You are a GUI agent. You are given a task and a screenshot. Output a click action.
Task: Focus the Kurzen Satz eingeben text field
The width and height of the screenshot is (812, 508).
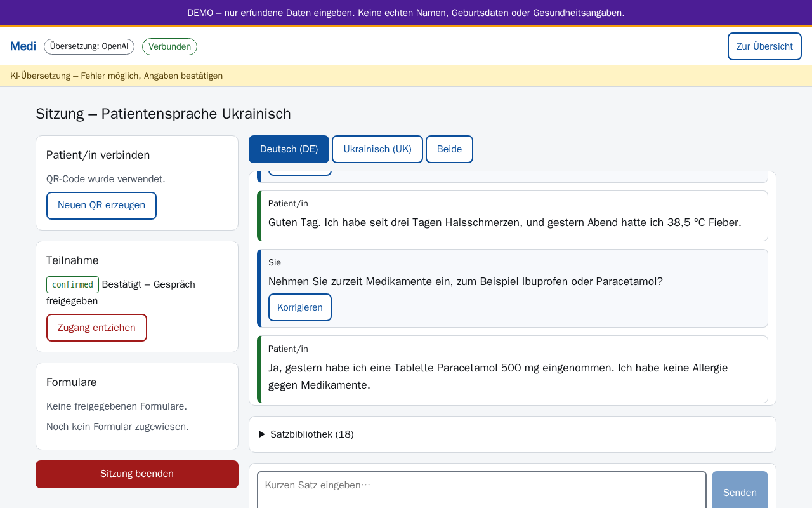click(x=481, y=490)
